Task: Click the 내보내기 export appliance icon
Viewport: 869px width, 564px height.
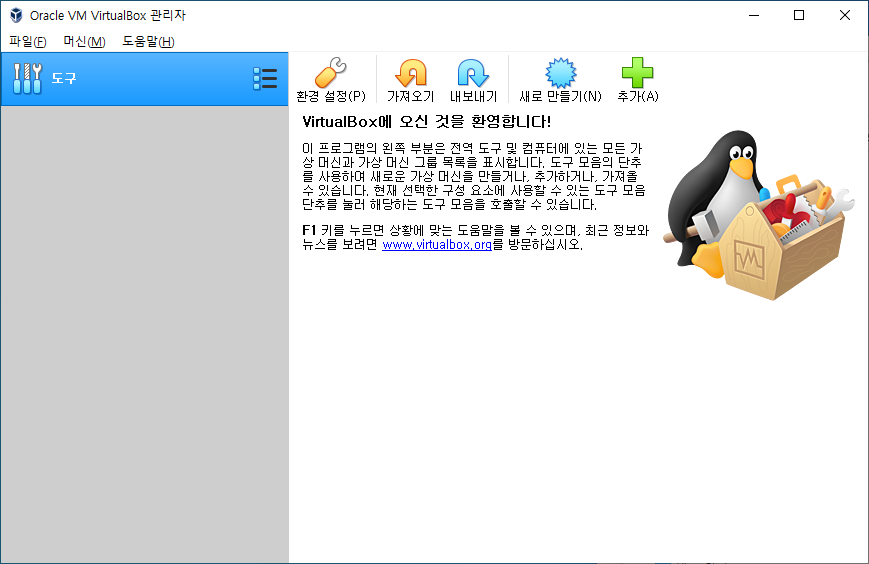Action: (473, 80)
